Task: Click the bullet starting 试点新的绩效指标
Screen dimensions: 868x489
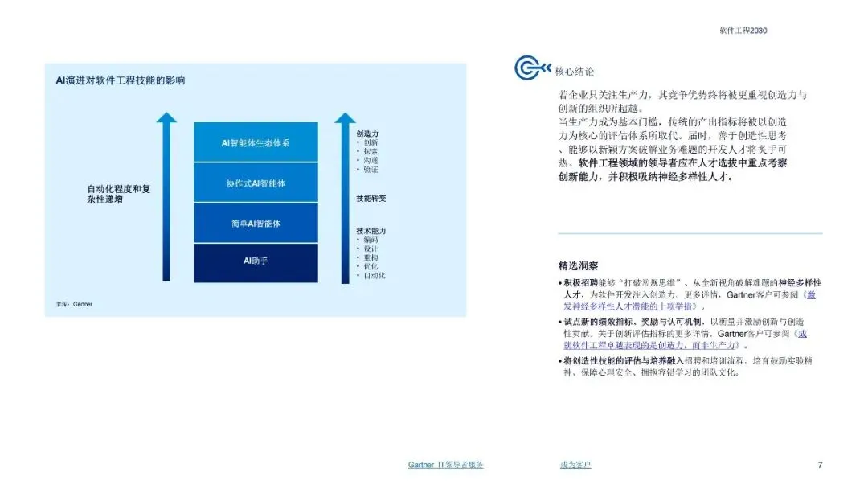Action: pos(682,334)
